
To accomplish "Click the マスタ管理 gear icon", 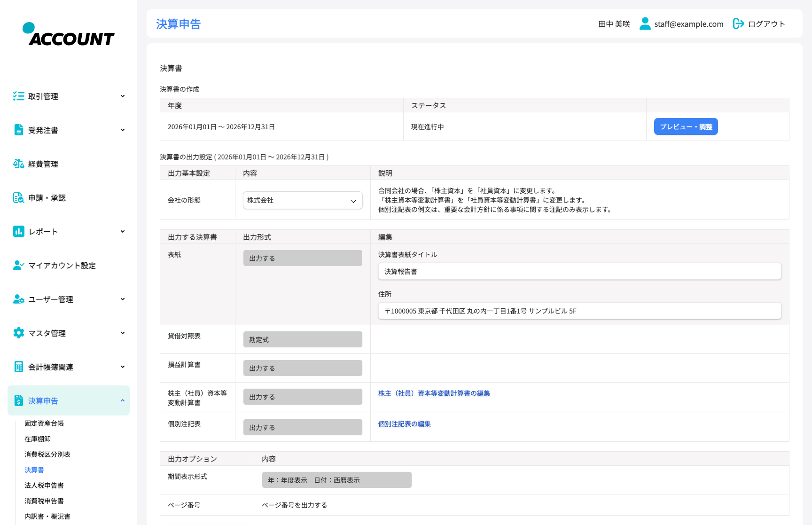I will point(18,333).
